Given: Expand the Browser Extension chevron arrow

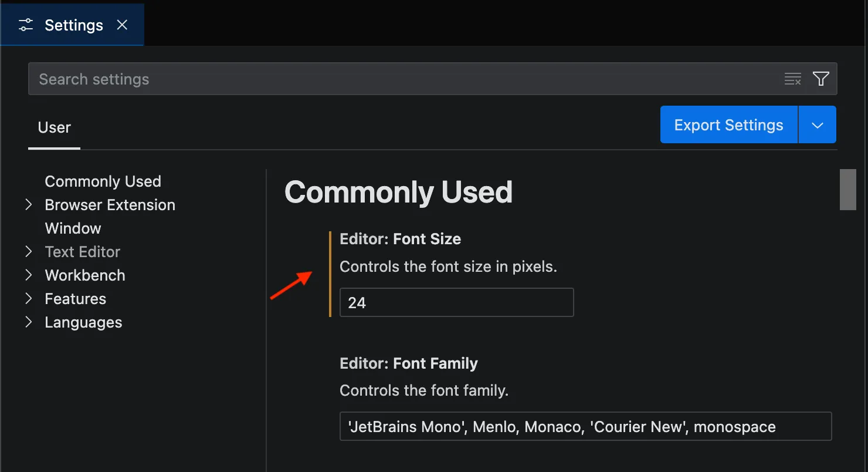Looking at the screenshot, I should point(28,205).
